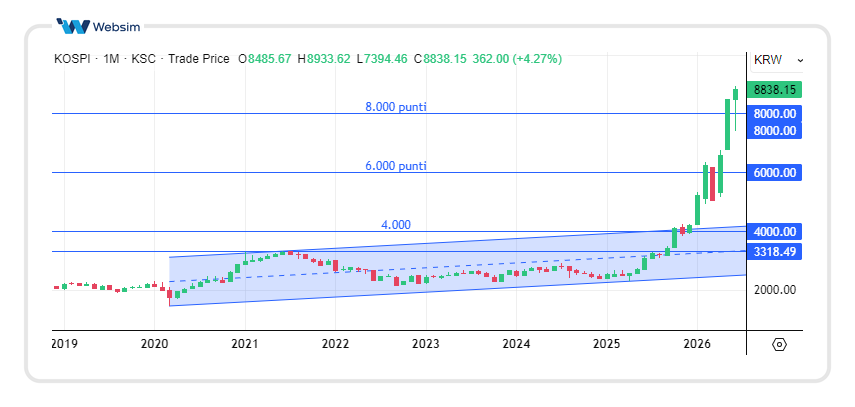The image size is (855, 407).
Task: Click the 1M interval label
Action: pos(111,59)
